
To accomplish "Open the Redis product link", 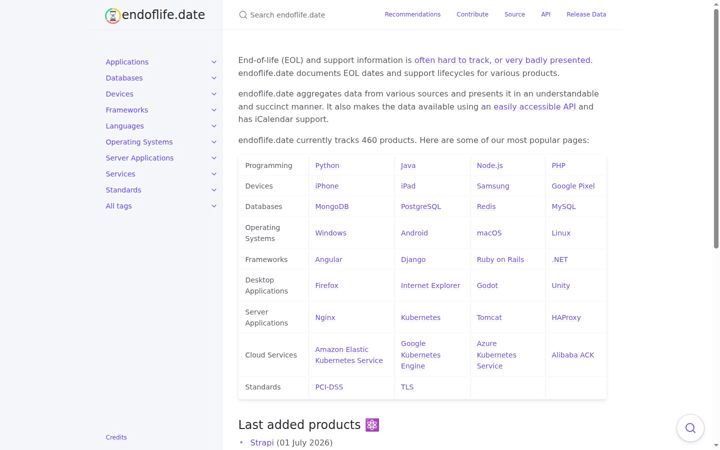I will (486, 207).
